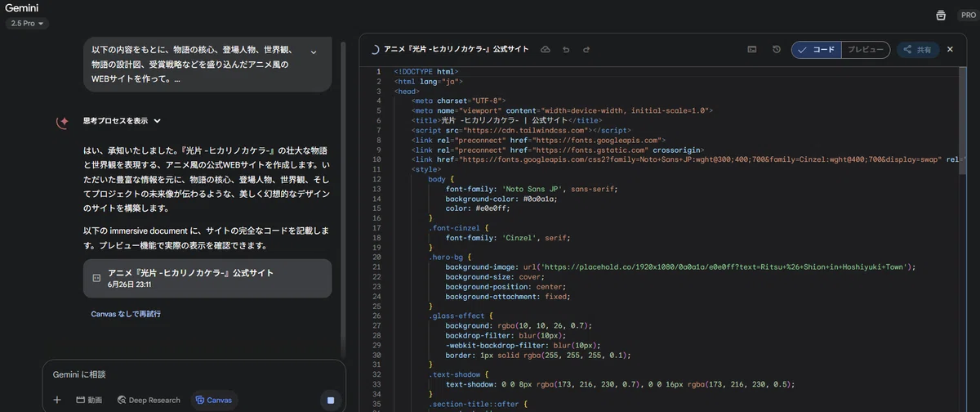Image resolution: width=980 pixels, height=412 pixels.
Task: Open the 2.5 Pro model selector dropdown
Action: (27, 24)
